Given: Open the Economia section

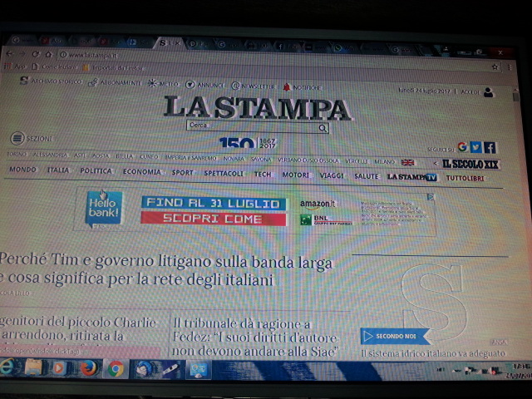Looking at the screenshot, I should point(142,172).
